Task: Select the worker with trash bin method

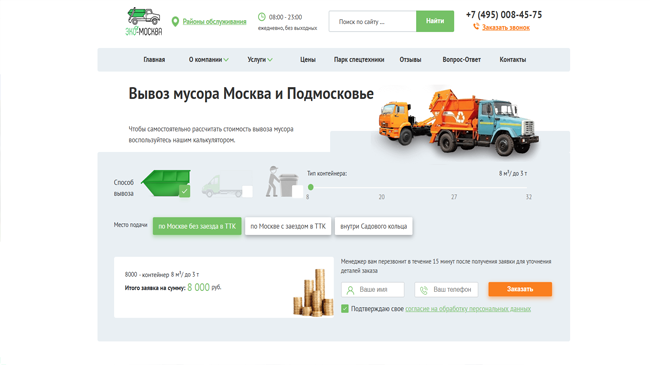Action: tap(284, 182)
